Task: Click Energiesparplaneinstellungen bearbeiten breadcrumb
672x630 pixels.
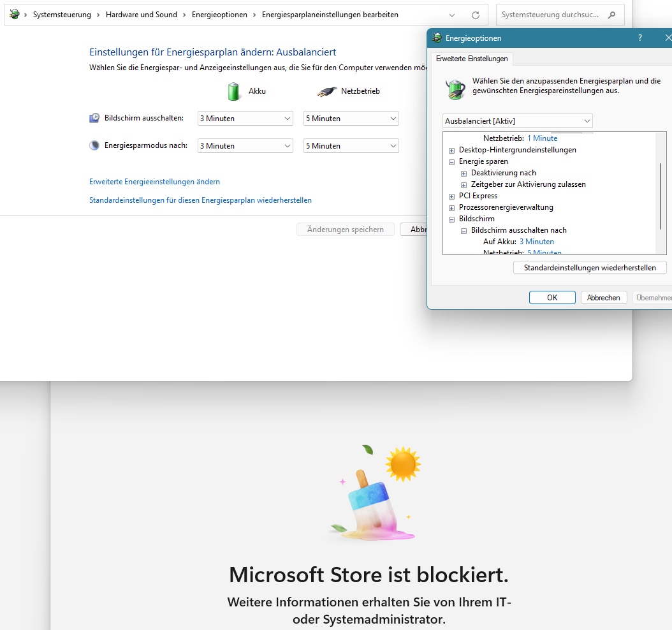Action: [x=330, y=15]
